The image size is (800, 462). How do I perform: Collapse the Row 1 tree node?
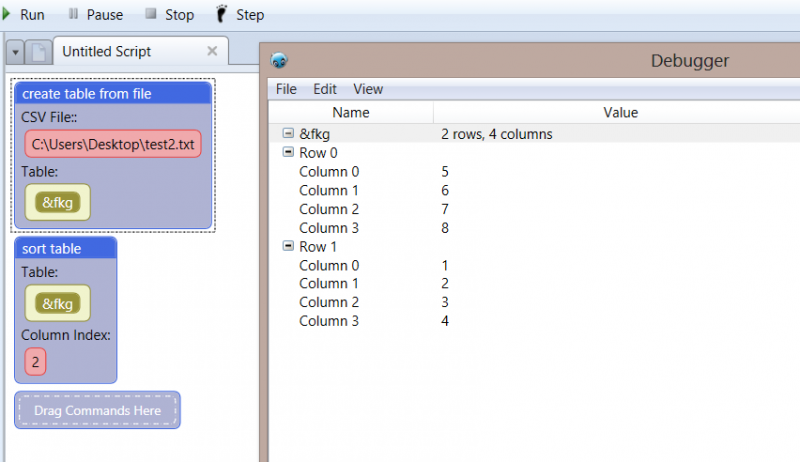[288, 246]
